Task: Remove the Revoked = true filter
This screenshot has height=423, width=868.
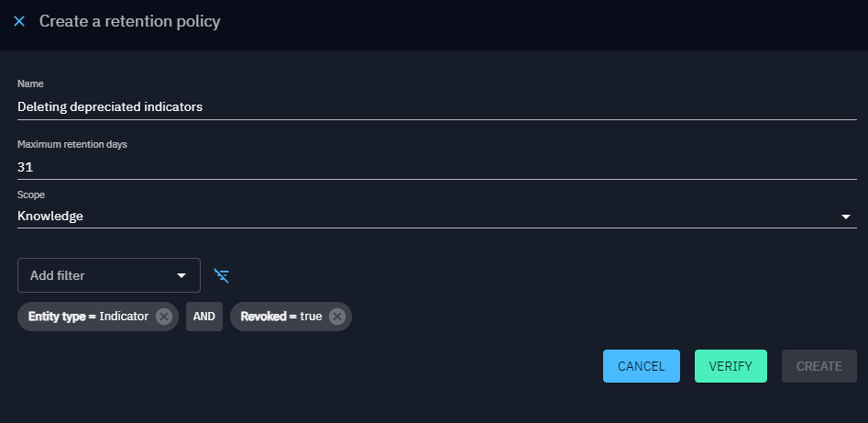Action: point(337,317)
